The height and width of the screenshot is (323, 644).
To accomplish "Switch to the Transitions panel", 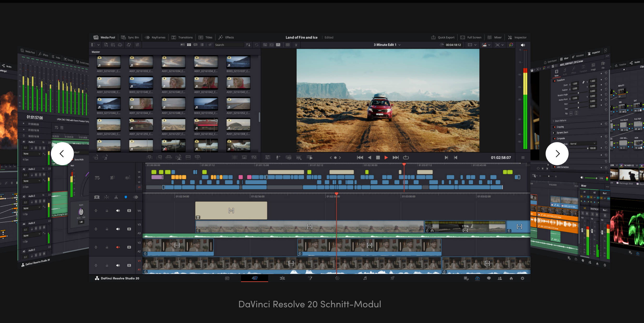I will tap(183, 37).
